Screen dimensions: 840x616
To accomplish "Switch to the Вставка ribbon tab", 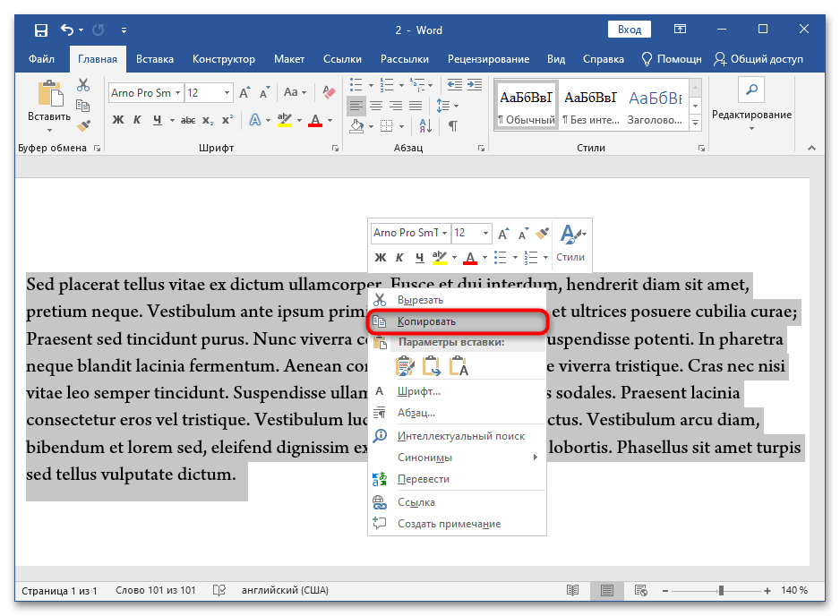I will click(x=155, y=59).
